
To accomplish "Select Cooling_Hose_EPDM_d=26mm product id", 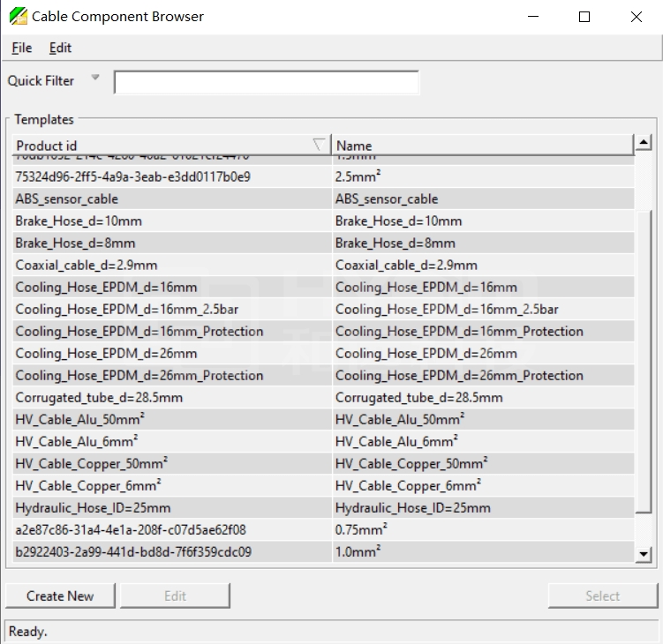I will coord(172,353).
